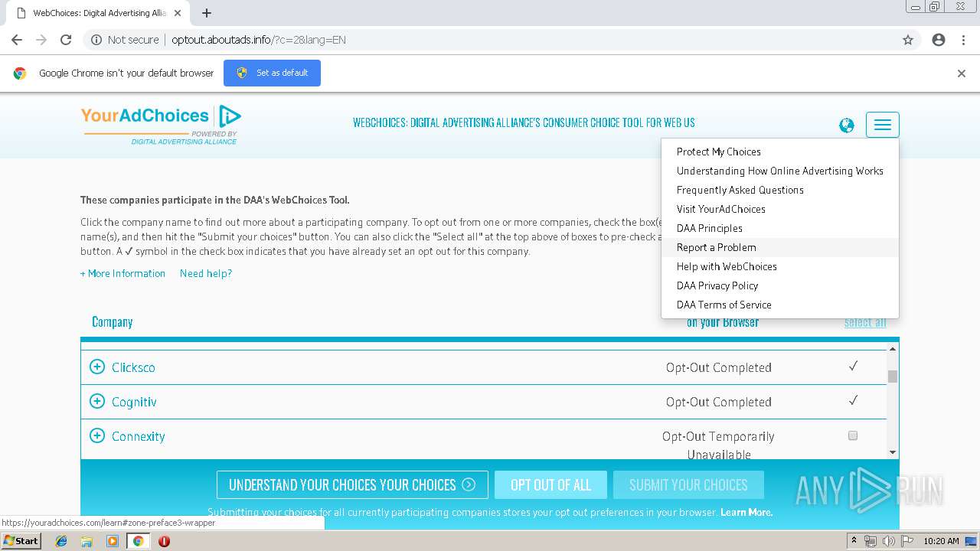Open the media player taskbar icon
980x551 pixels.
pos(113,541)
